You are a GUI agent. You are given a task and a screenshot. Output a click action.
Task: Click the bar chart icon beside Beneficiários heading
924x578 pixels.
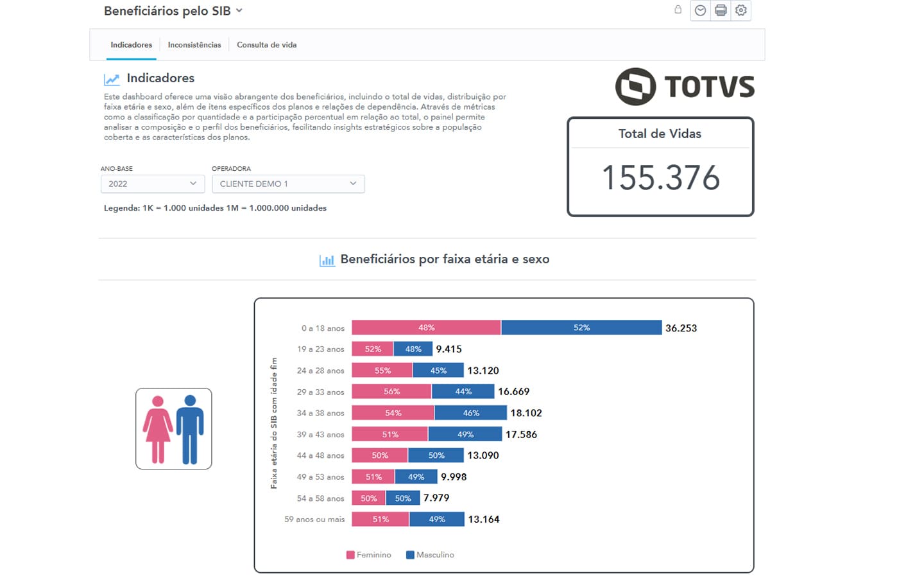pyautogui.click(x=327, y=260)
